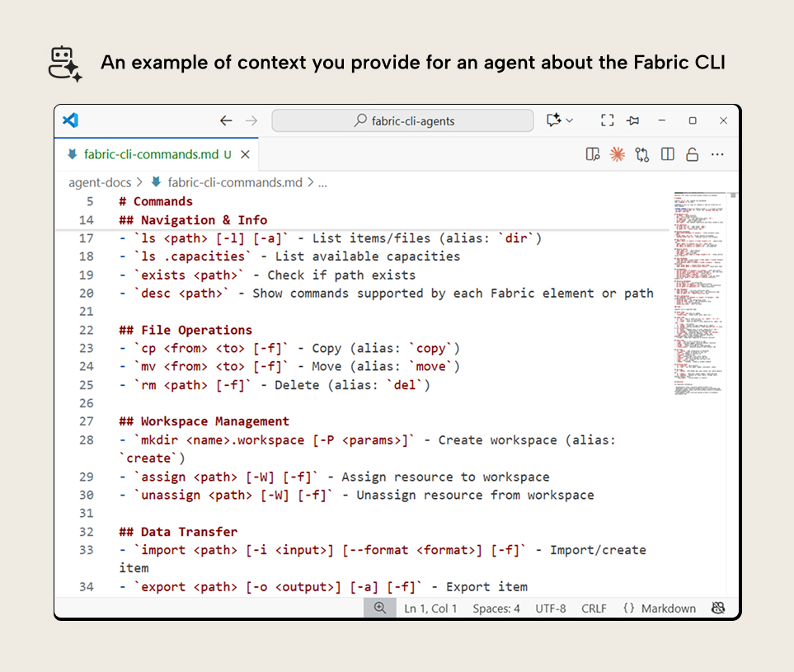Click the pin editor icon
The image size is (794, 672).
(632, 120)
